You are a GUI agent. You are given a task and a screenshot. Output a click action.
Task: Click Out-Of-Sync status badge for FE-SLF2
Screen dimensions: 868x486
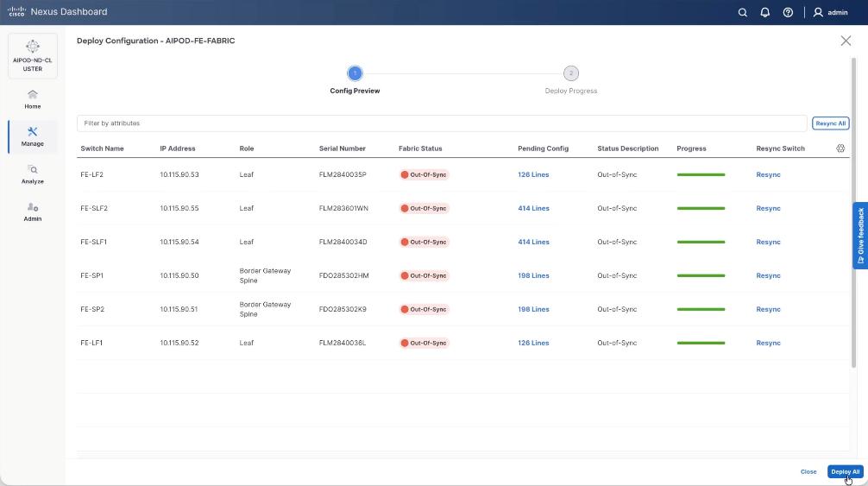(424, 208)
